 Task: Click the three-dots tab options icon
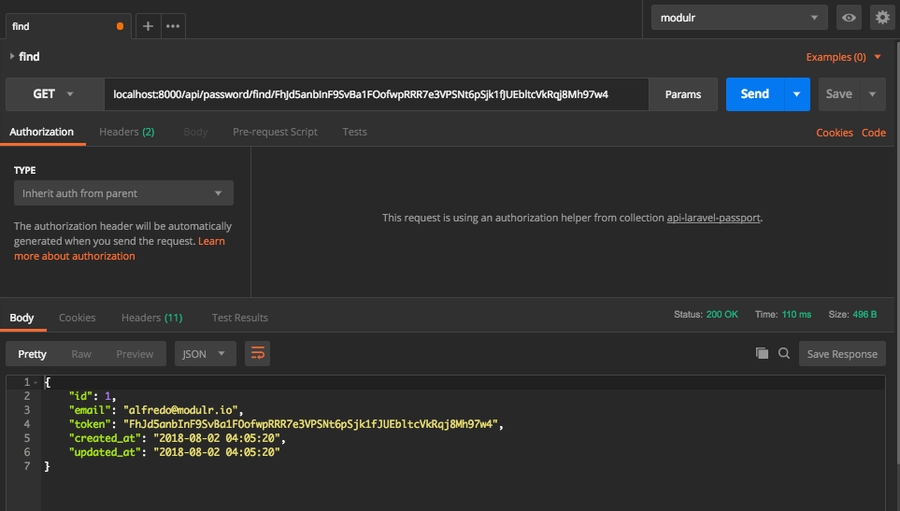(173, 26)
